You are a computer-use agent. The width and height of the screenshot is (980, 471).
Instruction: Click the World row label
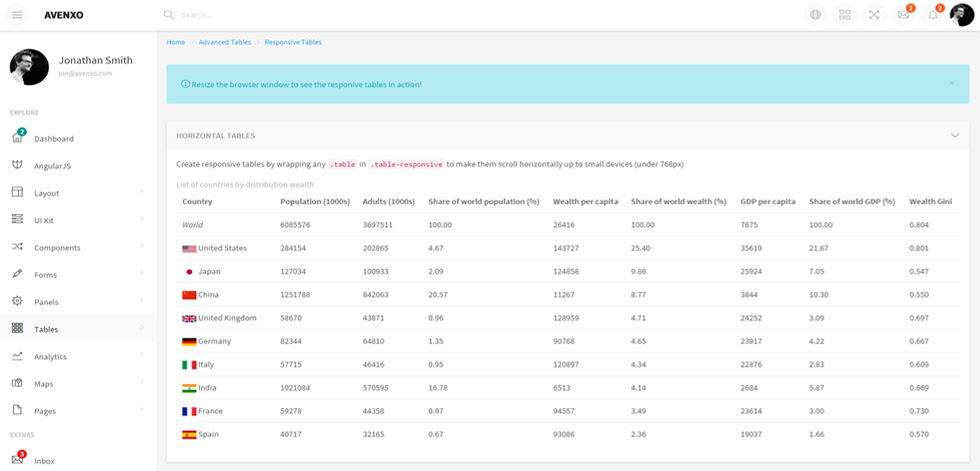[192, 225]
